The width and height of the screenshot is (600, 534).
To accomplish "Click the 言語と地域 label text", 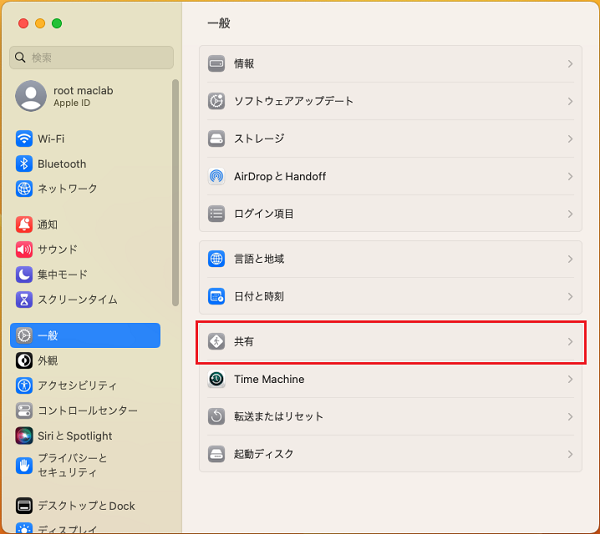I will pos(259,259).
